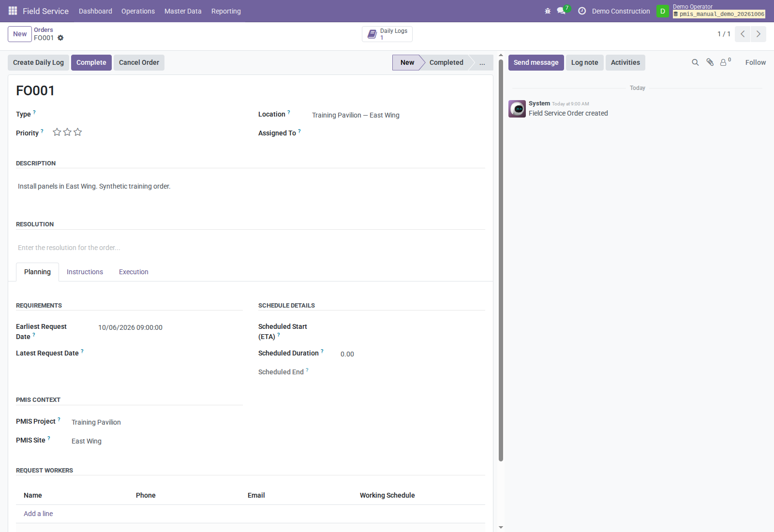Open the Assigned To field dropdown
Viewport: 774px width, 532px height.
tap(399, 133)
